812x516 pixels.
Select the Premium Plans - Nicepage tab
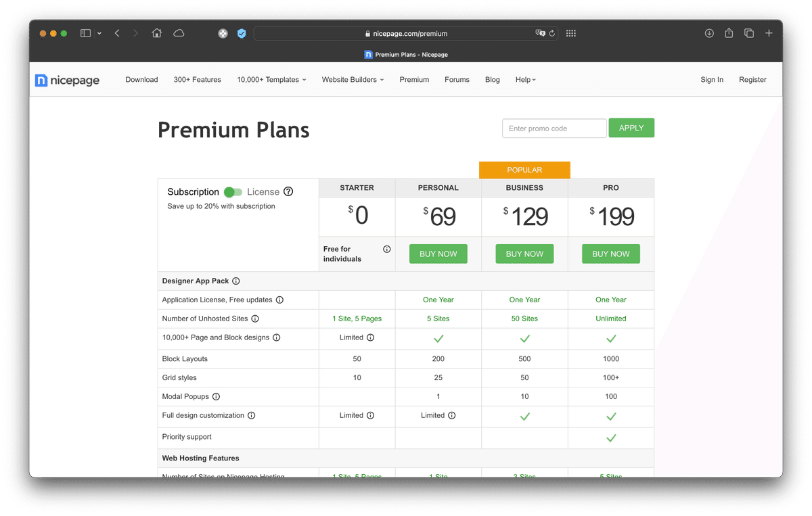406,55
